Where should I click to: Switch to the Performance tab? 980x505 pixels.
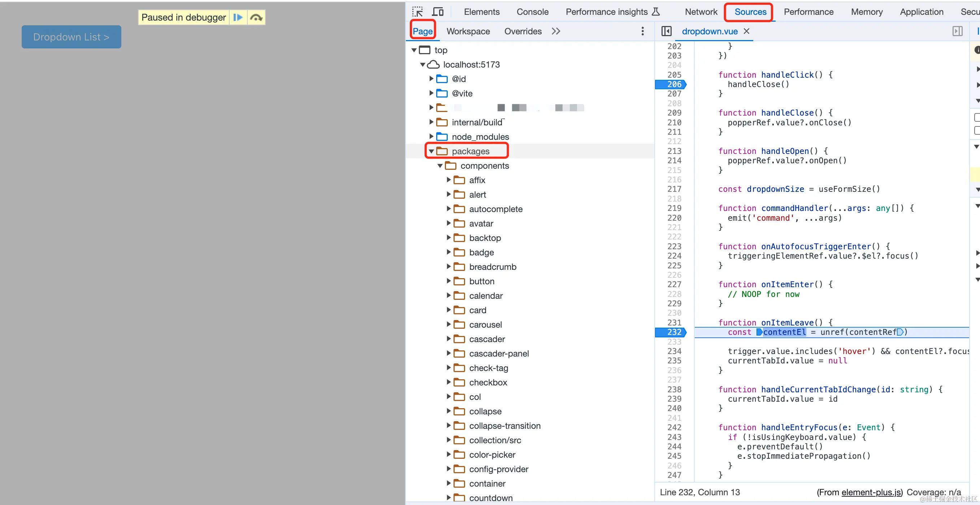pos(808,12)
